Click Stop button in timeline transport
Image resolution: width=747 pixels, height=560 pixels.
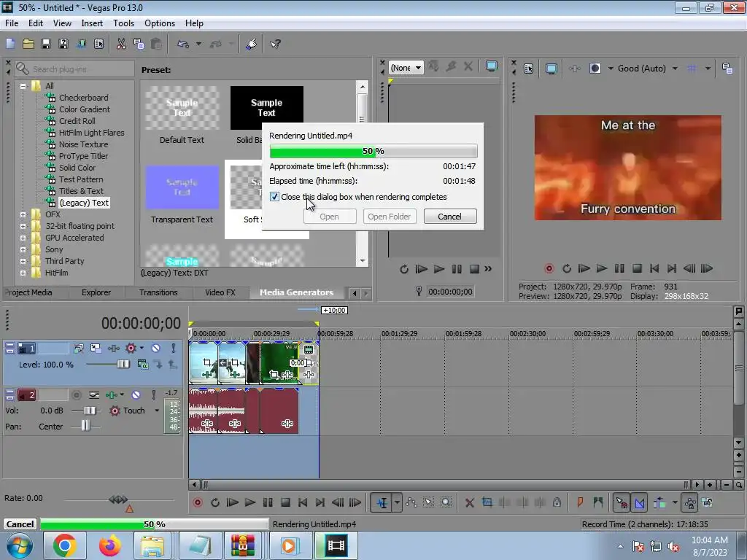pos(285,502)
